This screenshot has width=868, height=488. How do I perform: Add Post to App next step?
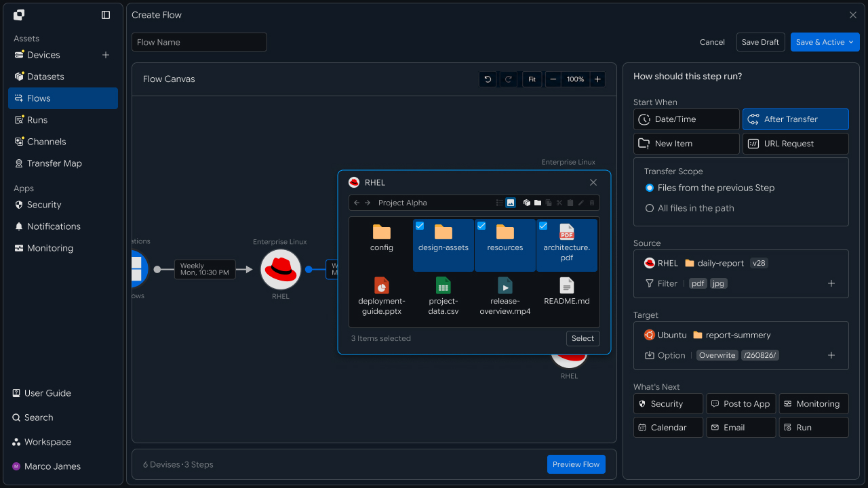(x=741, y=404)
